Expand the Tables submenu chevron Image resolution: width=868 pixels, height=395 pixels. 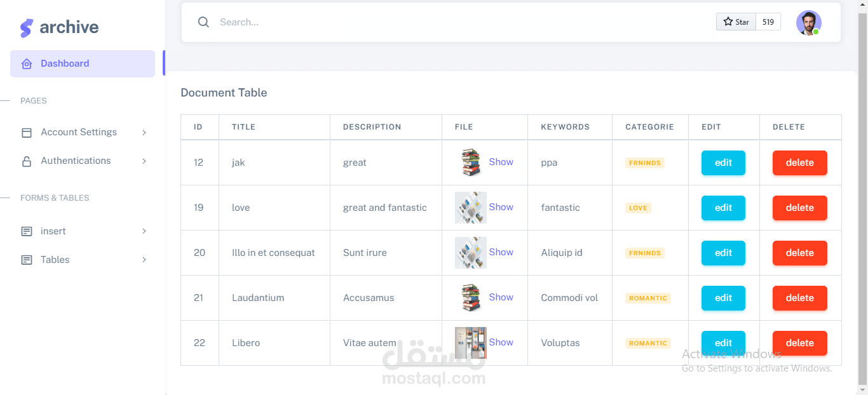[144, 260]
